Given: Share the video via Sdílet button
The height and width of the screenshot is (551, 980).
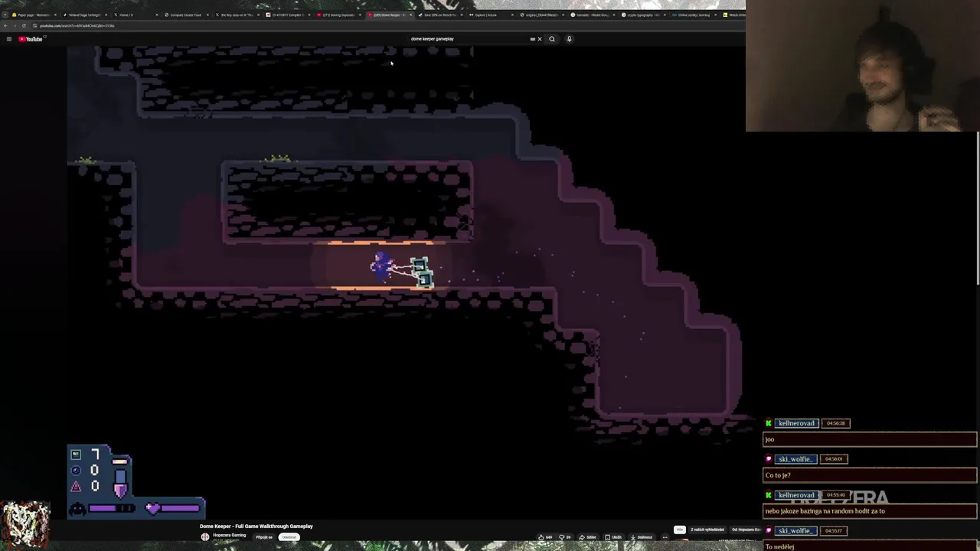Looking at the screenshot, I should click(x=587, y=537).
